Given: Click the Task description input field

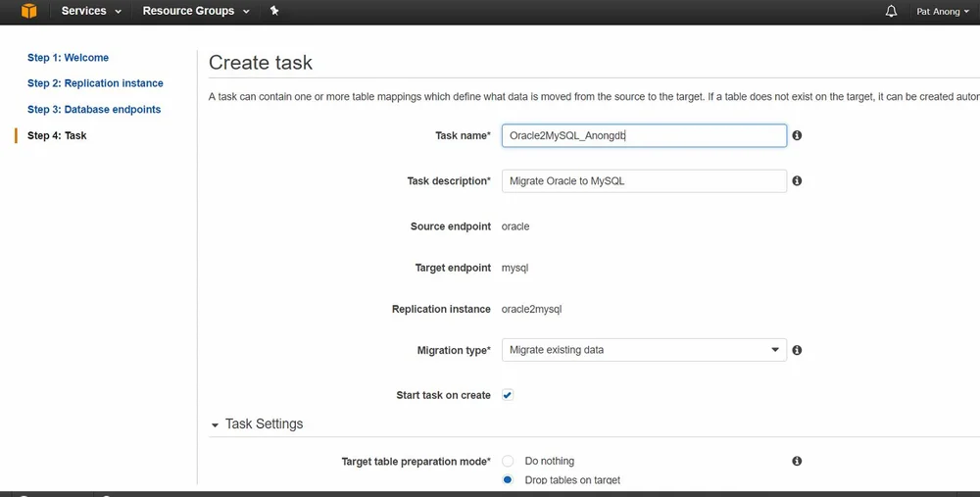Looking at the screenshot, I should tap(644, 181).
